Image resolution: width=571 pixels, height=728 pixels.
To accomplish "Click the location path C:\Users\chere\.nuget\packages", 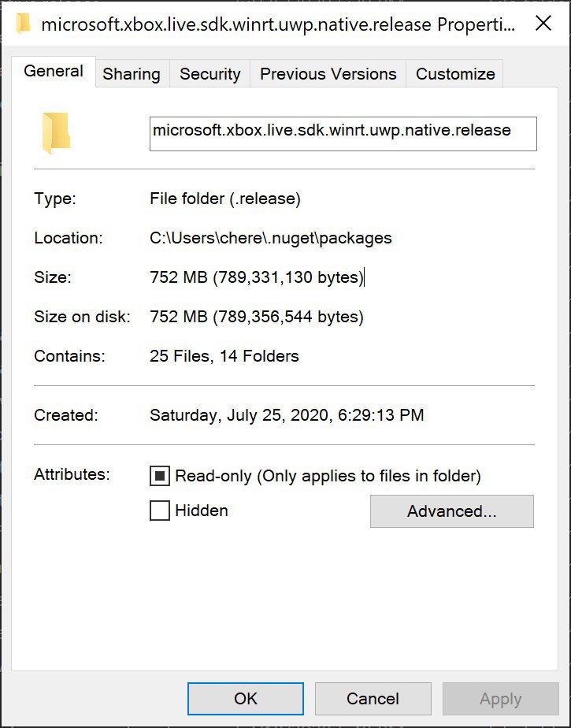I will (x=271, y=238).
